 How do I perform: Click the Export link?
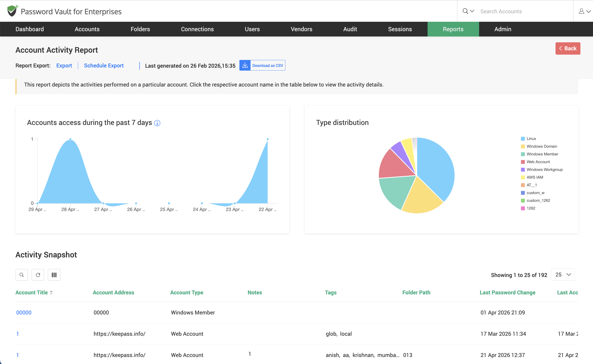coord(64,66)
